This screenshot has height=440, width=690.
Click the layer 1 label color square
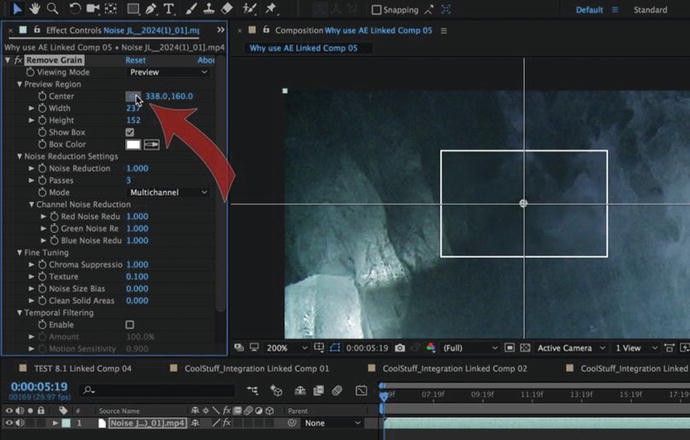66,423
